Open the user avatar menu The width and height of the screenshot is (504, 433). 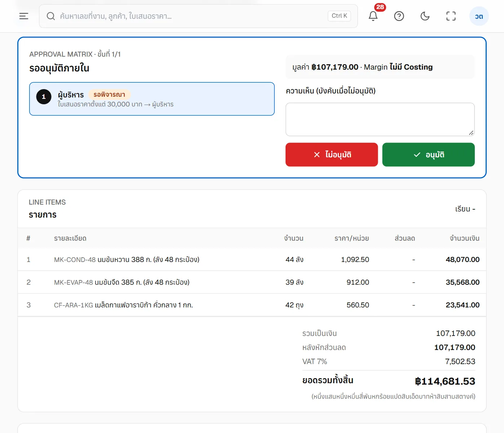[479, 16]
